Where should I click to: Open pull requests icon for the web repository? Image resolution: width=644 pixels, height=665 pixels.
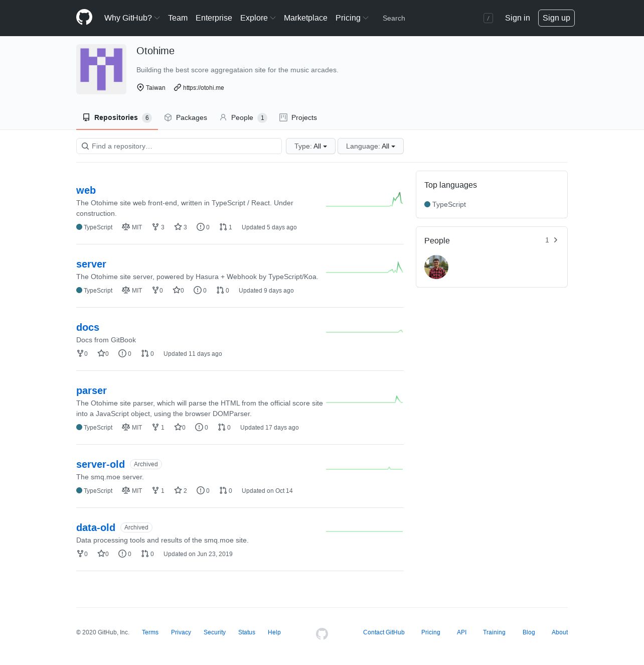pos(223,227)
